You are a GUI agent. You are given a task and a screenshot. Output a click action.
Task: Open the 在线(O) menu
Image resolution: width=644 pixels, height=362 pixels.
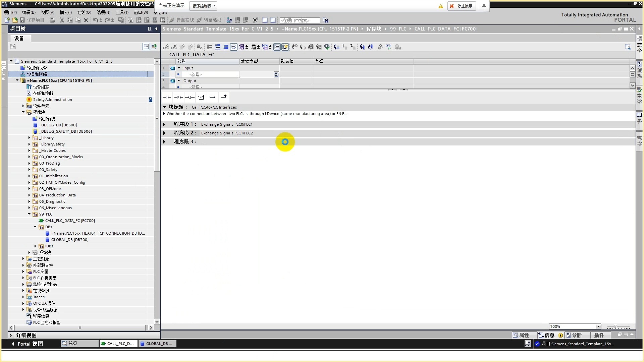(84, 12)
